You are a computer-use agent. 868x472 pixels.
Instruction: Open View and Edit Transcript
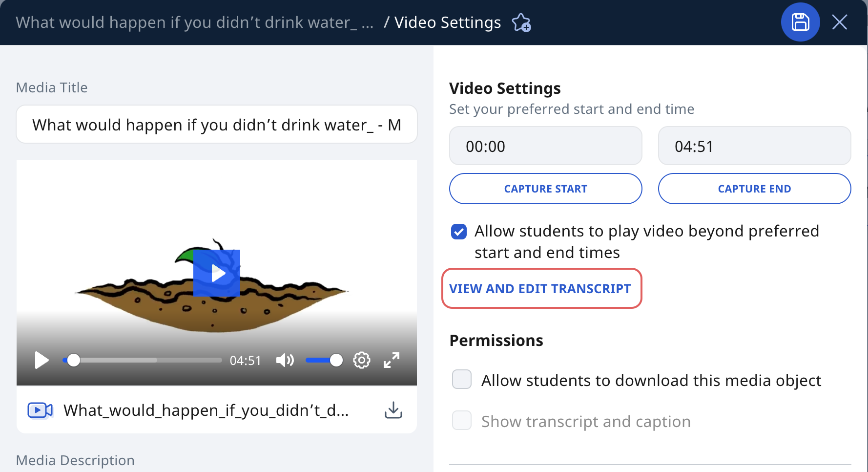click(x=540, y=289)
